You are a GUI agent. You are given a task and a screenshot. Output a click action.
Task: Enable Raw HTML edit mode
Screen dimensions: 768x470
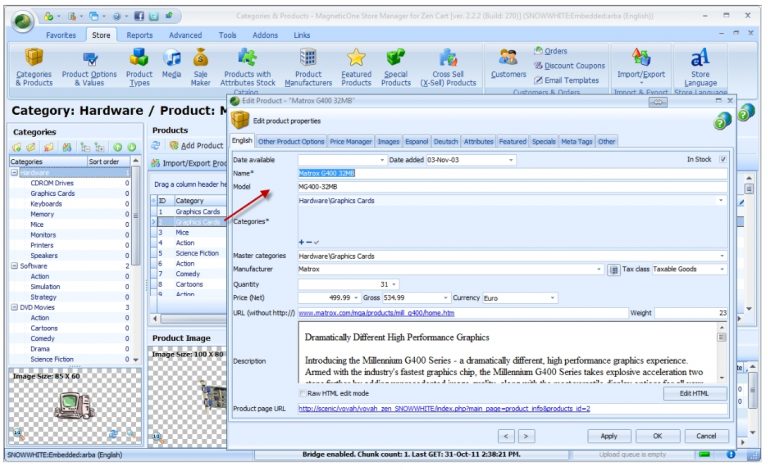(303, 393)
